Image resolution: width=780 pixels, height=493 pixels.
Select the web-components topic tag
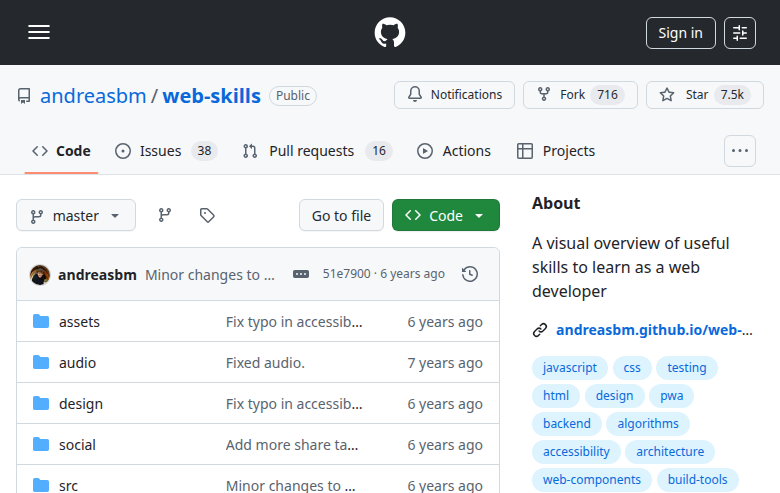click(591, 479)
